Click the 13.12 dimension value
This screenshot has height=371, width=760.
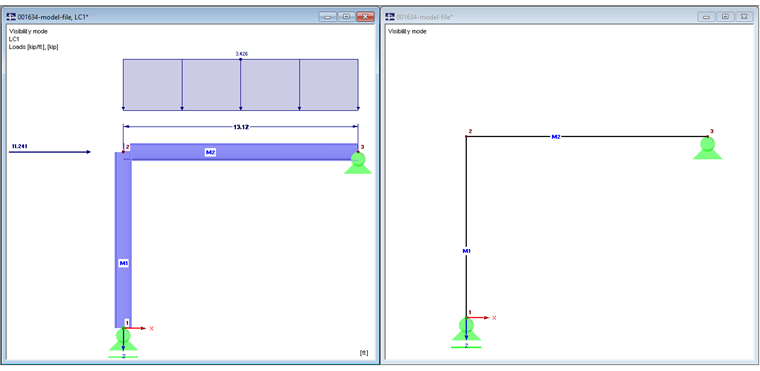240,127
